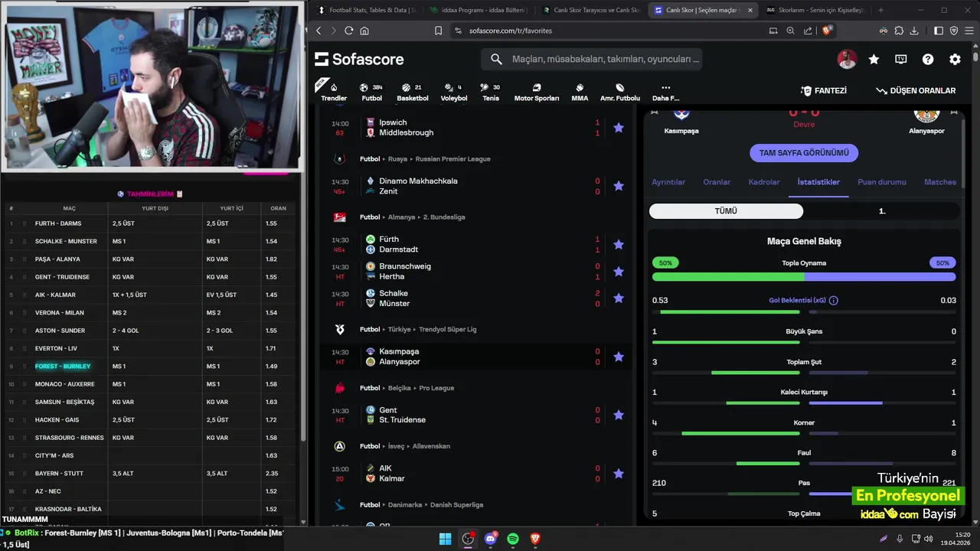Open favorites star in Sofascore header
This screenshot has width=980, height=551.
(874, 59)
